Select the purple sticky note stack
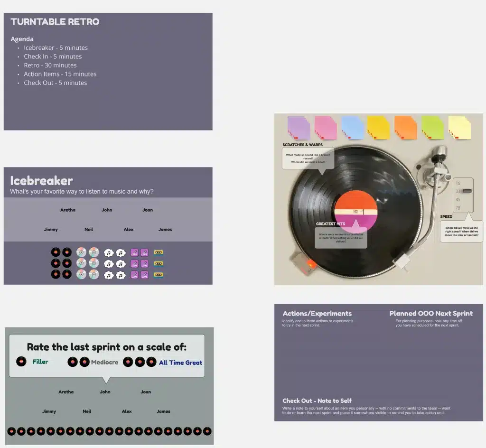486x448 pixels. (x=299, y=128)
